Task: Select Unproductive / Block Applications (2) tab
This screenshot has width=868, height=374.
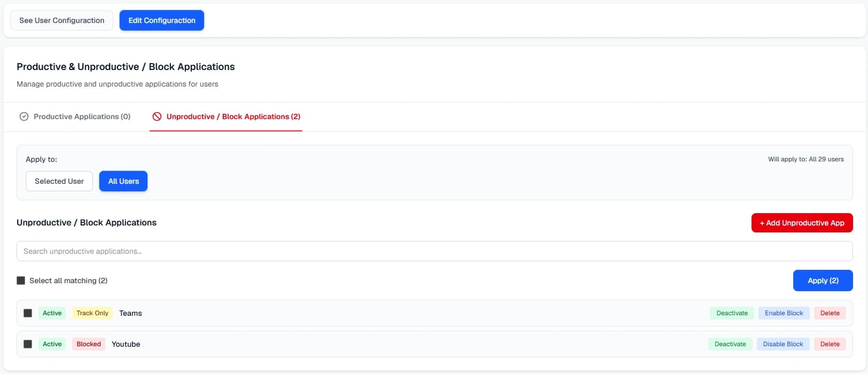Action: click(x=226, y=116)
